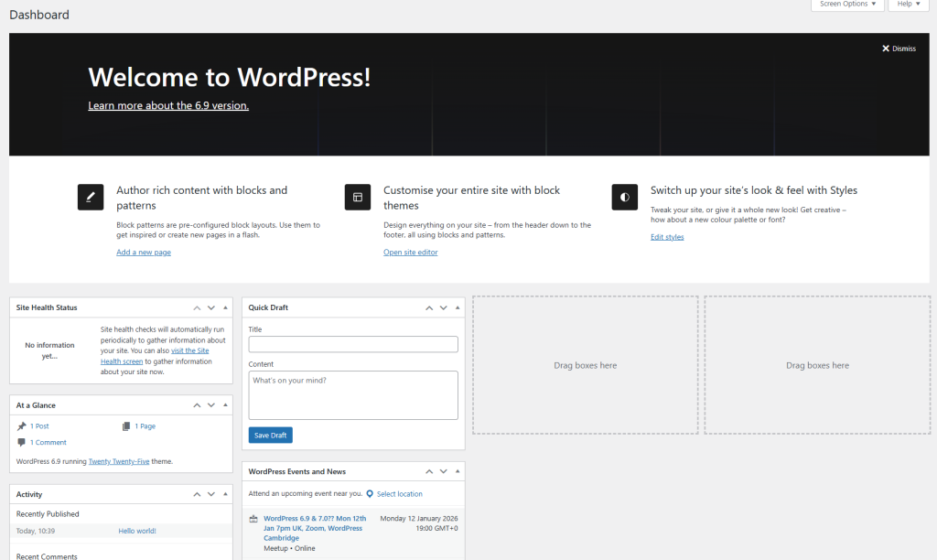Image resolution: width=937 pixels, height=560 pixels.
Task: Open the Hello world! post link
Action: coord(137,531)
